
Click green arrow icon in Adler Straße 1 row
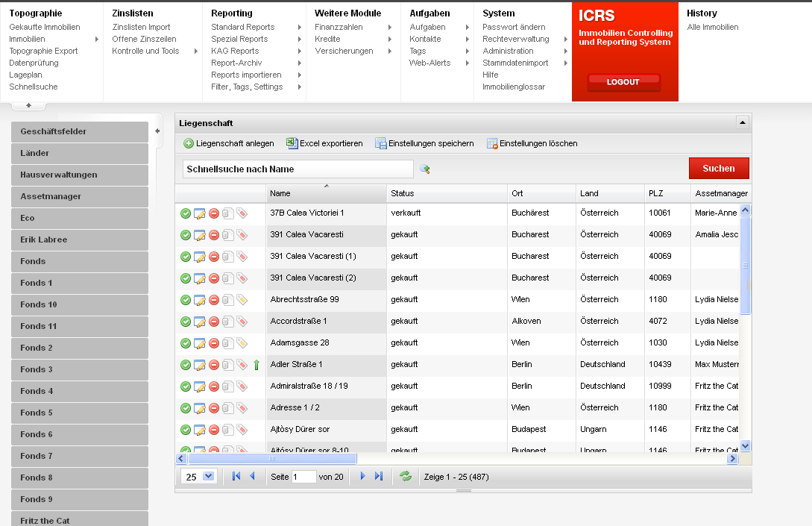tap(256, 365)
